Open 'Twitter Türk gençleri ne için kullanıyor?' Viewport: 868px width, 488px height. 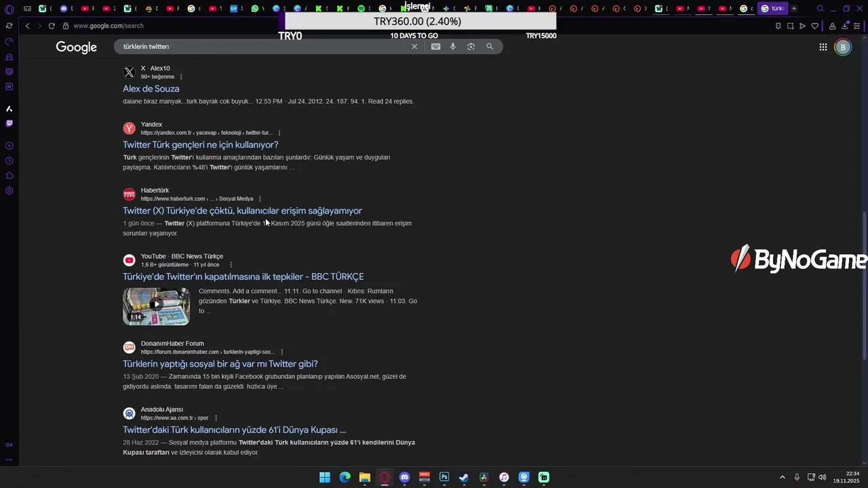[x=201, y=144]
